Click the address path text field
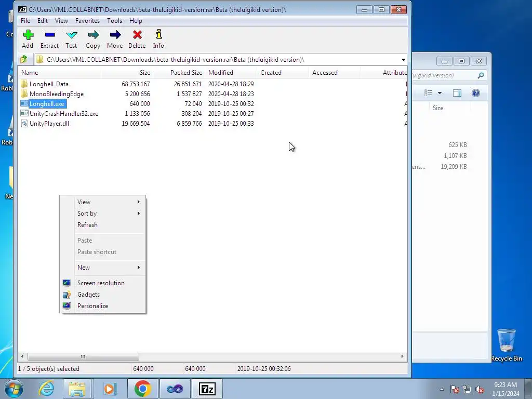 click(x=217, y=60)
